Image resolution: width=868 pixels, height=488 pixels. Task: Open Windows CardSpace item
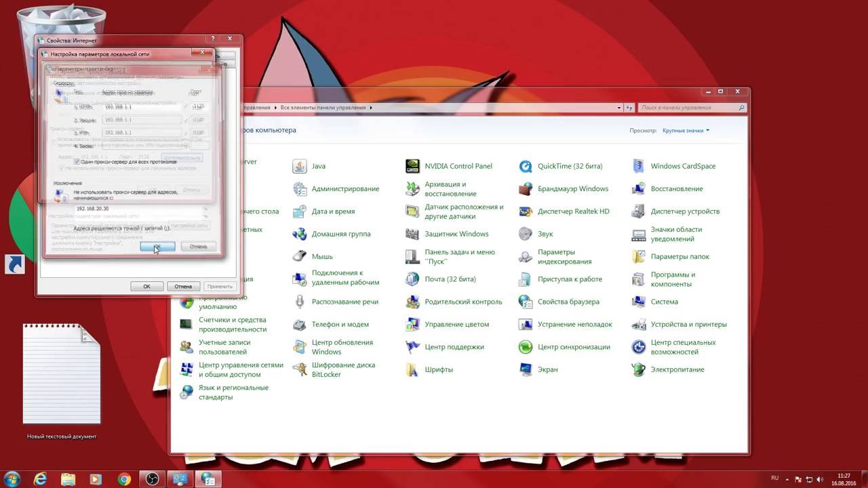673,166
